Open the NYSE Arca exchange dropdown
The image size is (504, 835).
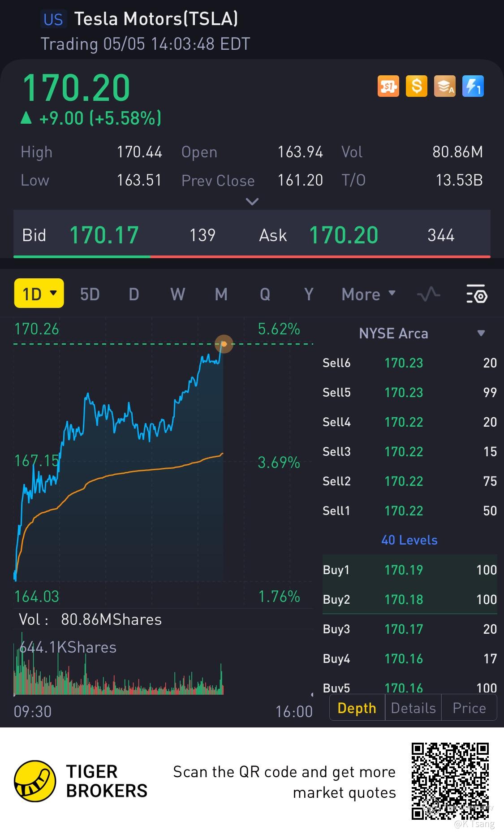pyautogui.click(x=421, y=333)
